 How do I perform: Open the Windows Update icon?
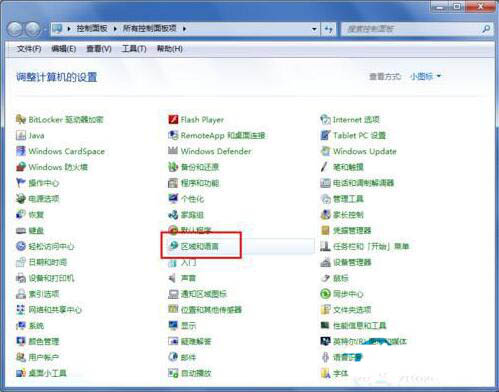coord(325,151)
